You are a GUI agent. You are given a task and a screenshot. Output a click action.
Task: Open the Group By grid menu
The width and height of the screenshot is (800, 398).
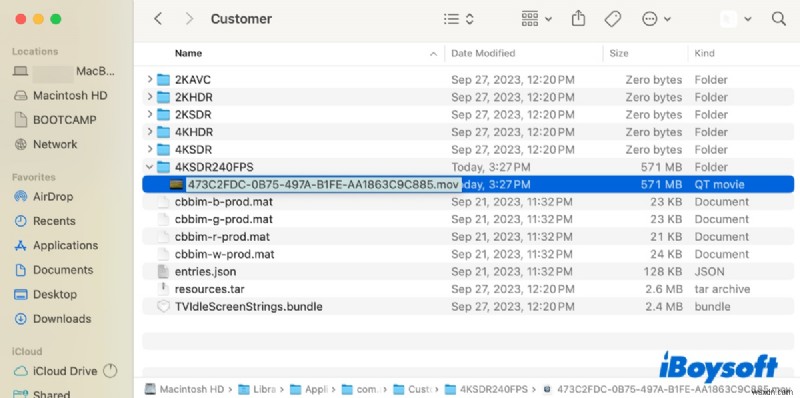click(536, 19)
